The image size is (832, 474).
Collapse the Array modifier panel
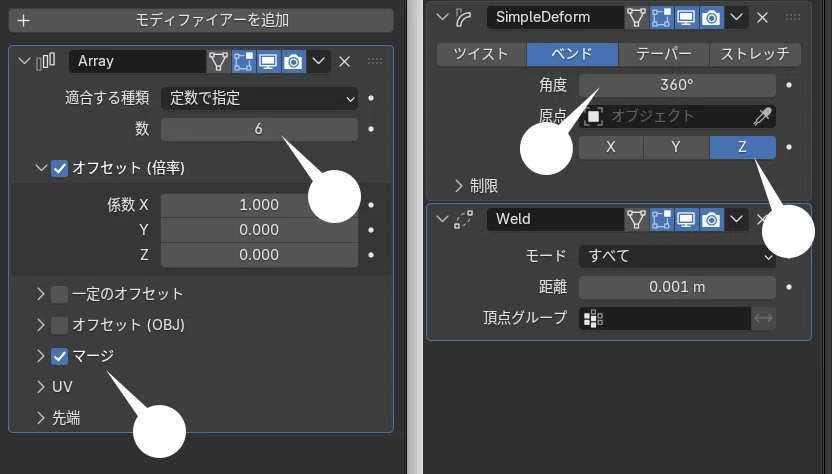click(x=24, y=61)
